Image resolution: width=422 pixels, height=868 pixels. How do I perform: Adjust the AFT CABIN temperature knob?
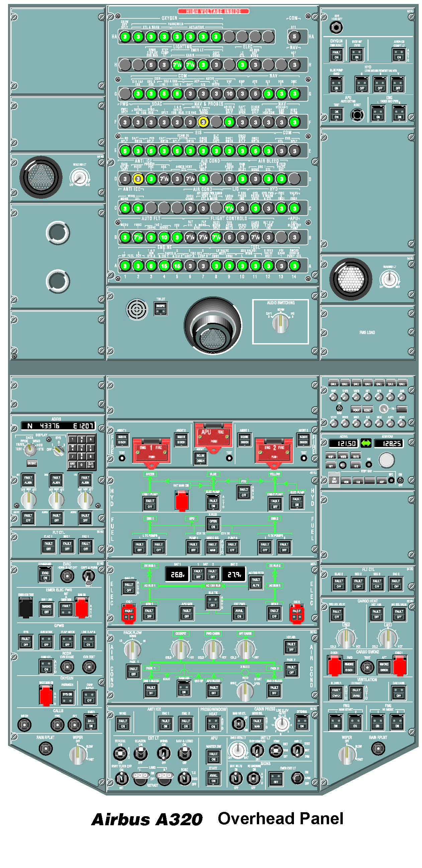pos(245,648)
